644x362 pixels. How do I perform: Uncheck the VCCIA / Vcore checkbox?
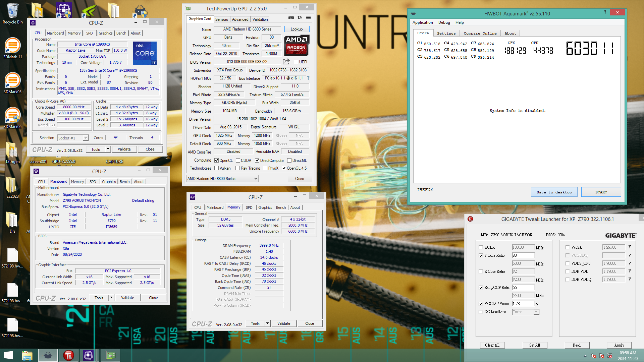click(x=481, y=304)
